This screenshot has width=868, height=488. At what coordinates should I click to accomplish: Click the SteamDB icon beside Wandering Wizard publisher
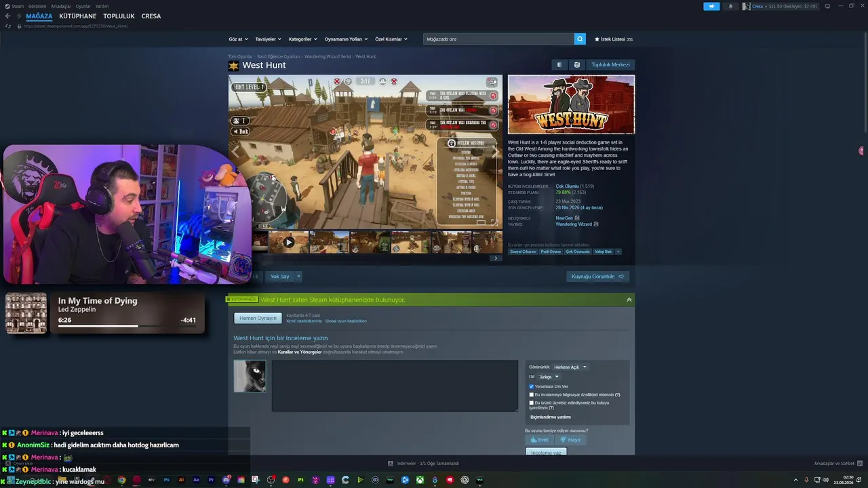tap(596, 224)
